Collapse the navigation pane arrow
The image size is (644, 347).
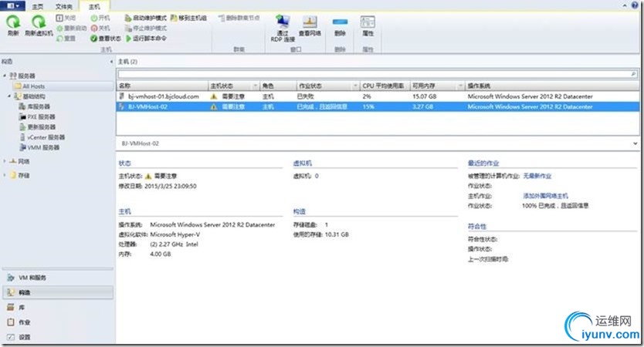tap(111, 62)
